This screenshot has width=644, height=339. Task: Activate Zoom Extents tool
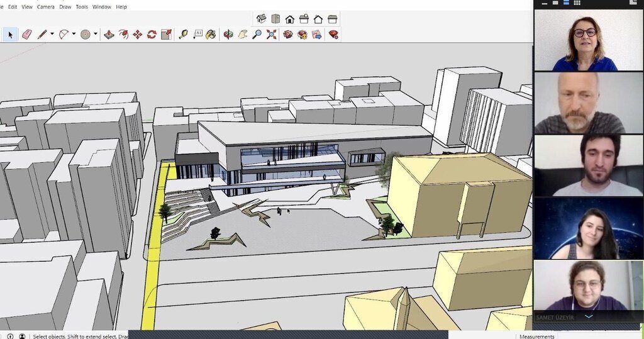(271, 35)
